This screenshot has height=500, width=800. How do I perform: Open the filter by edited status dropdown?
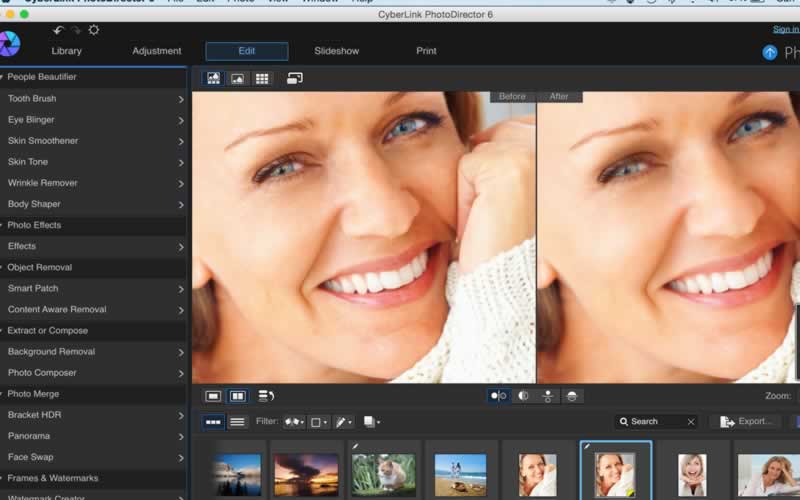(343, 422)
